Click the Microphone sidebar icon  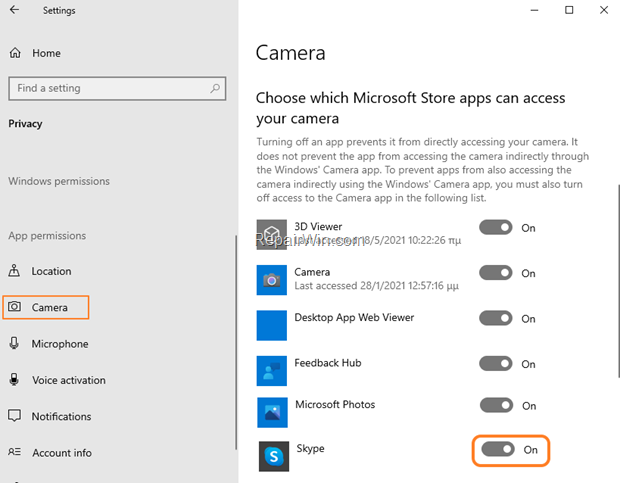tap(14, 343)
